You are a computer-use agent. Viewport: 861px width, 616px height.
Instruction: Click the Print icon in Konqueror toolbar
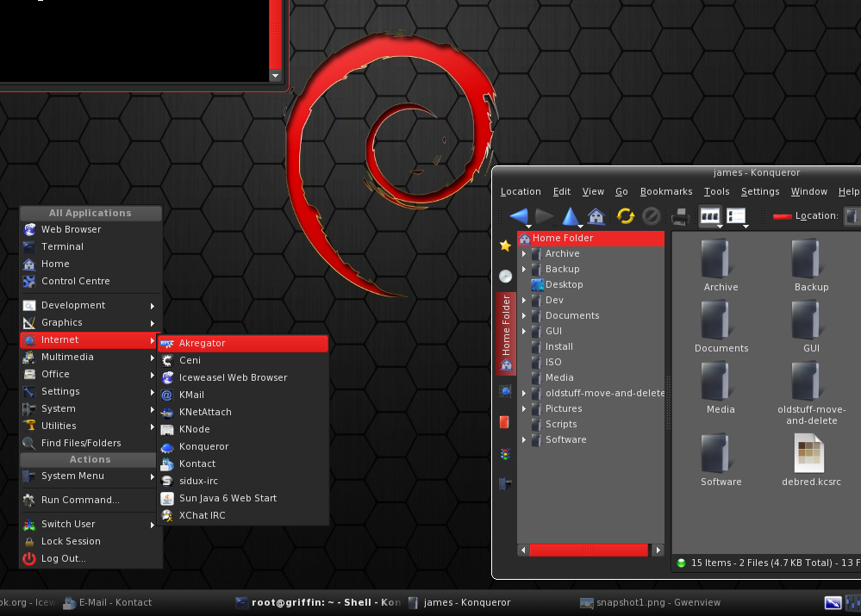[x=680, y=217]
